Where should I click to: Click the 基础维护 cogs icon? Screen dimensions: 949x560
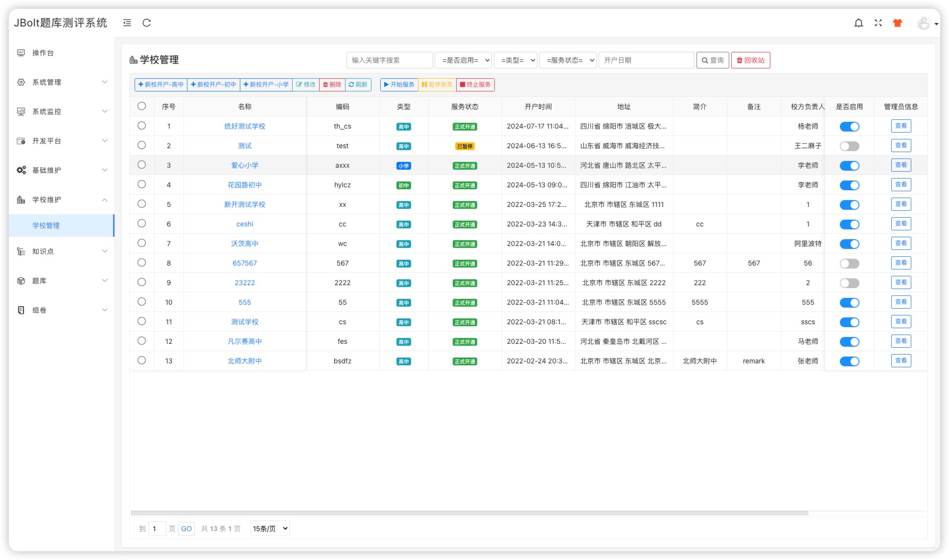pyautogui.click(x=21, y=170)
